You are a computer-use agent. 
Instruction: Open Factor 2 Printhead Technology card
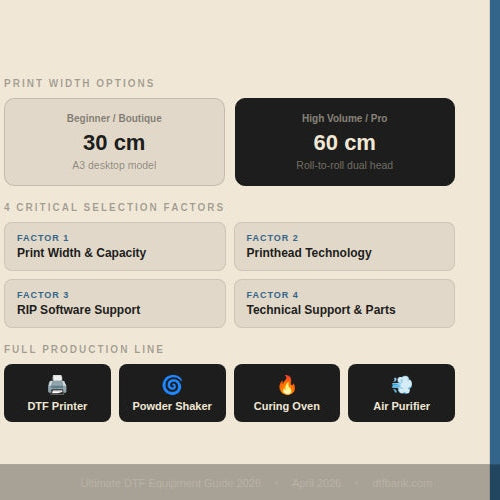click(344, 246)
